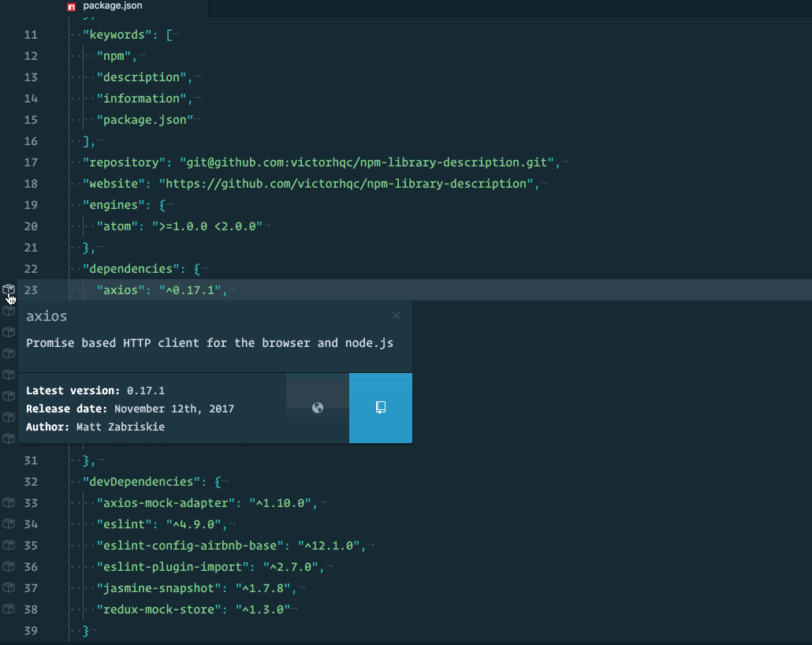
Task: Open axios repository with blue book button
Action: pos(381,408)
